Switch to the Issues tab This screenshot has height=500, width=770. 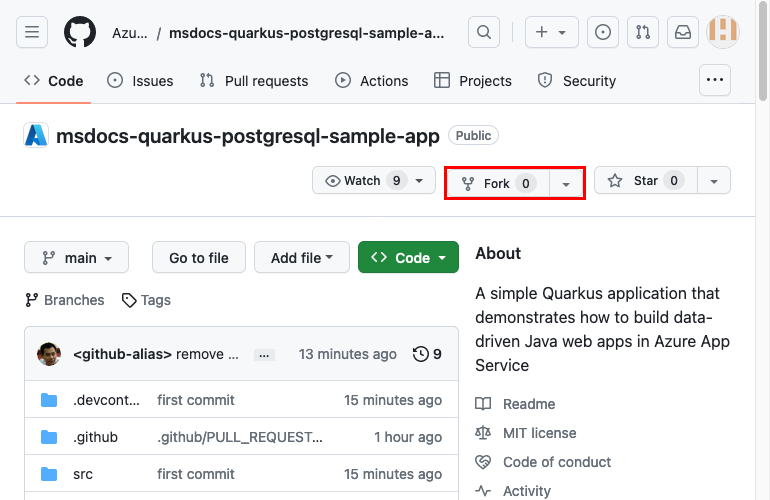(140, 81)
